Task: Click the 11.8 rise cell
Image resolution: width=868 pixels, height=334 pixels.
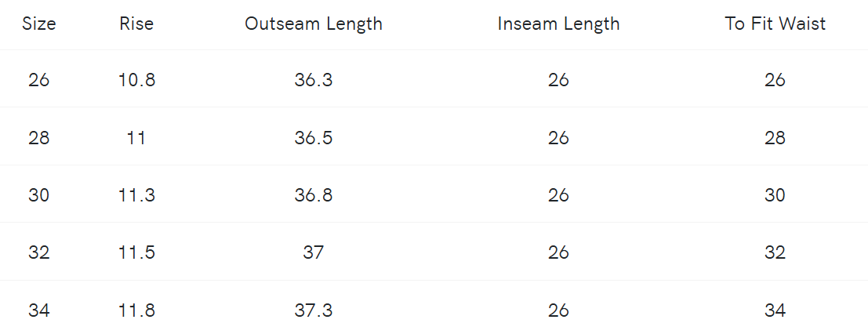Action: (136, 310)
